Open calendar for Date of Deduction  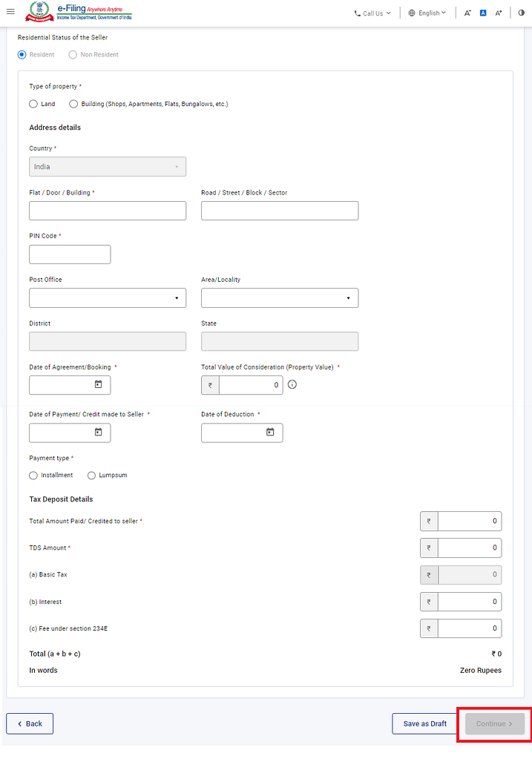click(x=270, y=432)
